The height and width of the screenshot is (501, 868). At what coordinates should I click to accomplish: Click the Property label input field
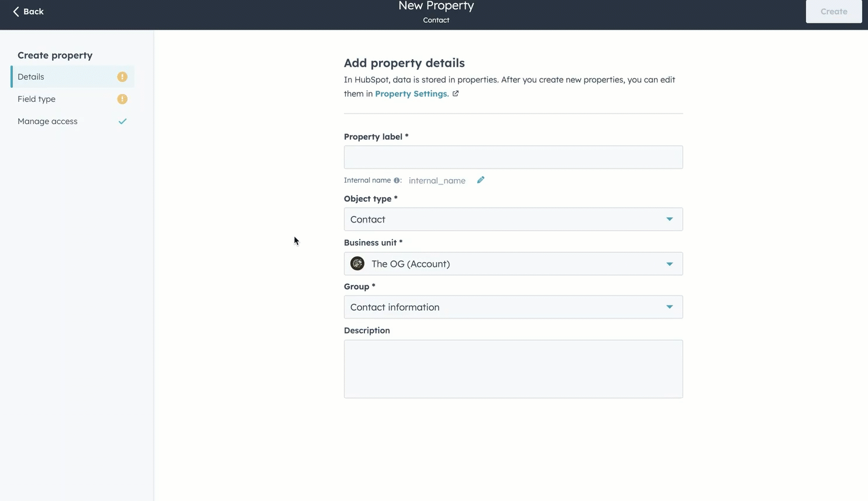[x=513, y=157]
